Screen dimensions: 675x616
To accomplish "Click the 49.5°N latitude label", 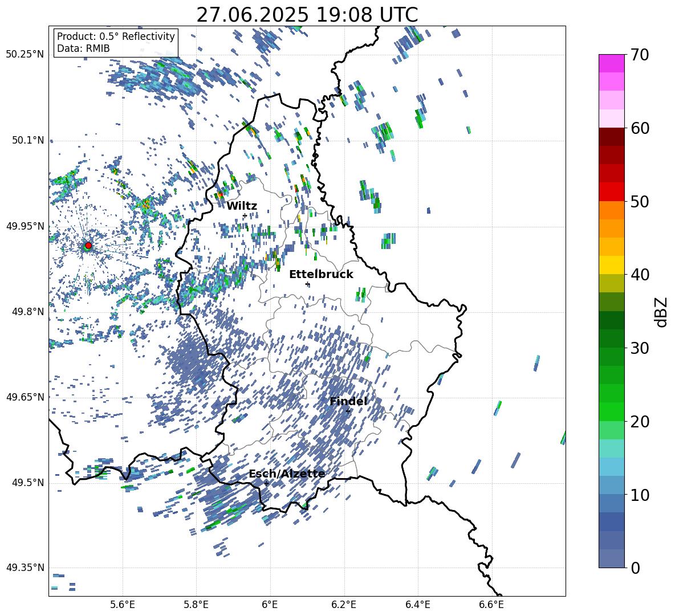I will [x=29, y=483].
